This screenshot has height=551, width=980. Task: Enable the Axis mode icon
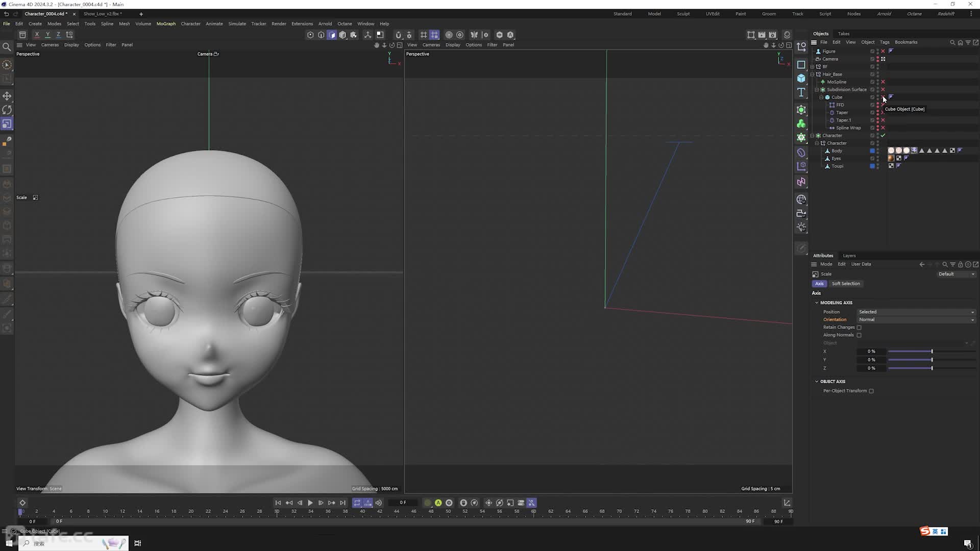367,35
